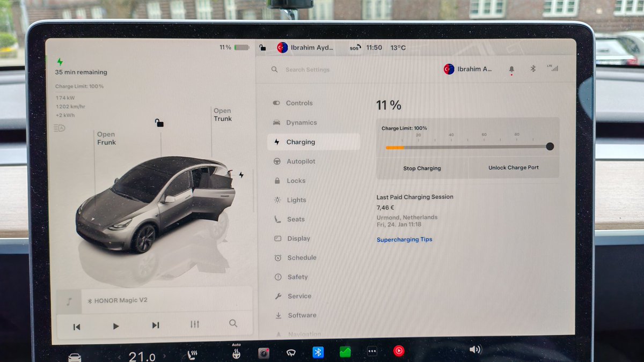
Task: Tap the orange charge level bar
Action: [394, 147]
